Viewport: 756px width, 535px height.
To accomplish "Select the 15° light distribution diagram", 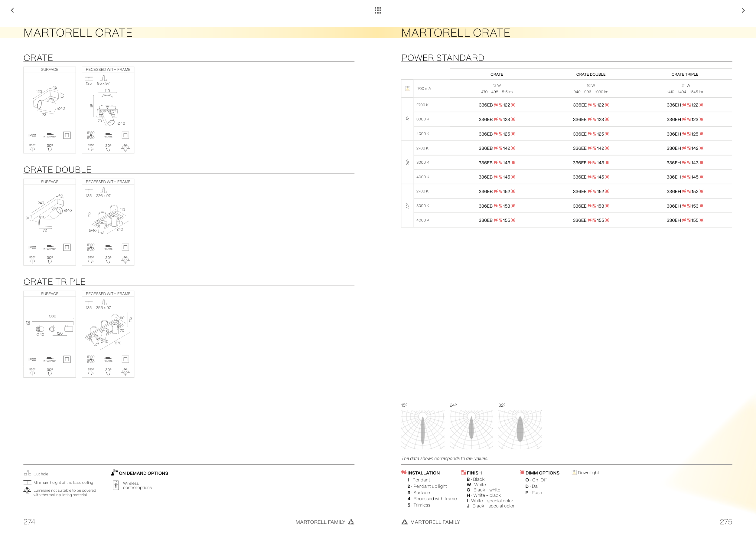I will pos(423,430).
